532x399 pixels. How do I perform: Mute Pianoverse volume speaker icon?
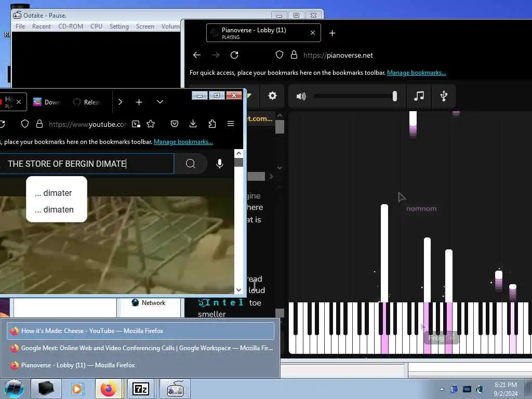(301, 96)
